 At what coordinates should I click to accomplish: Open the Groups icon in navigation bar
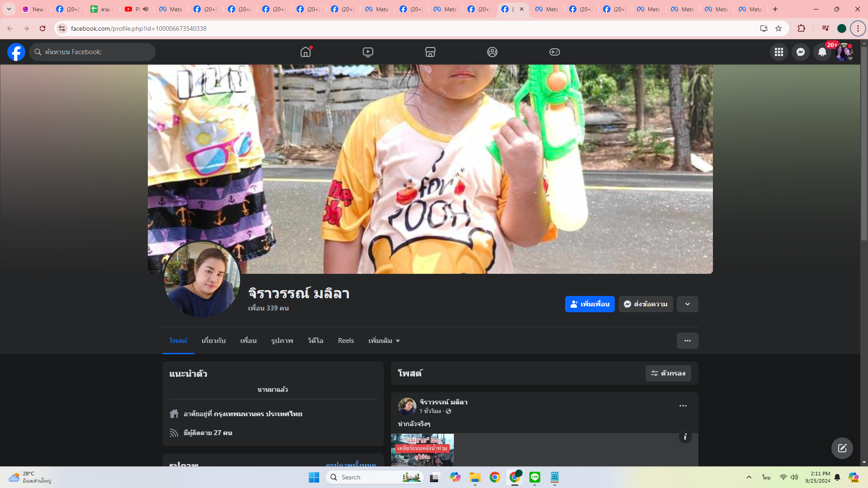coord(492,52)
